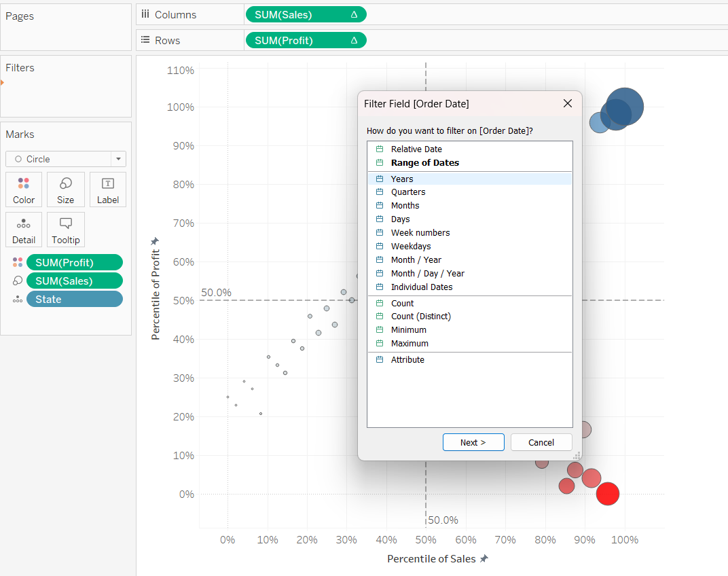728x576 pixels.
Task: Choose Count (Distinct) filter option
Action: pyautogui.click(x=420, y=317)
